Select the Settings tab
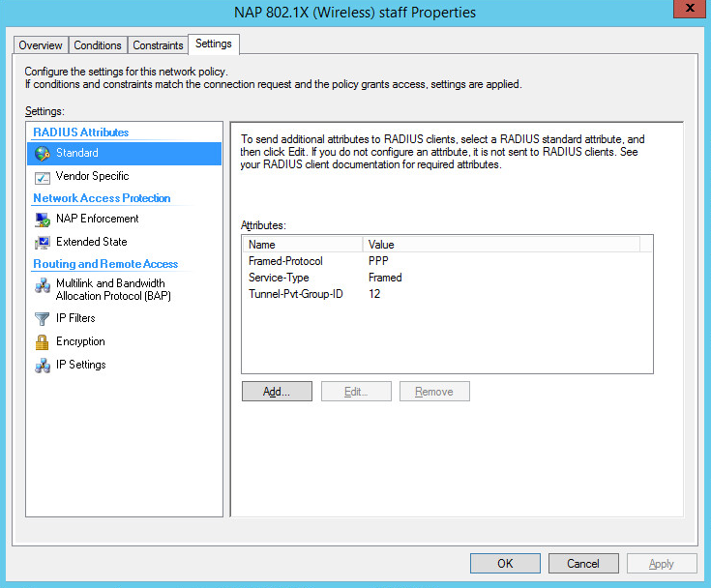 [x=214, y=44]
